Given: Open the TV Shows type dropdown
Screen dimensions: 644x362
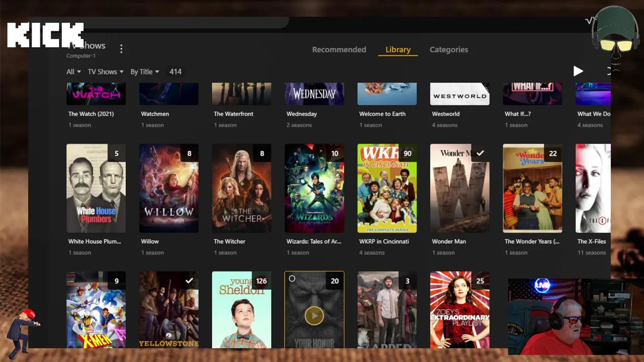Looking at the screenshot, I should pyautogui.click(x=106, y=72).
